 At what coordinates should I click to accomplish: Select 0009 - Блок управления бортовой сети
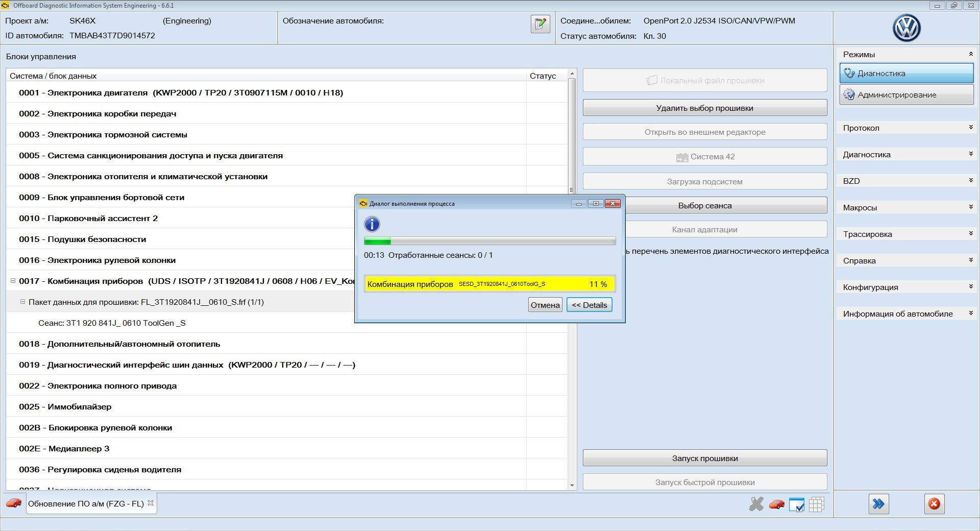pos(181,197)
